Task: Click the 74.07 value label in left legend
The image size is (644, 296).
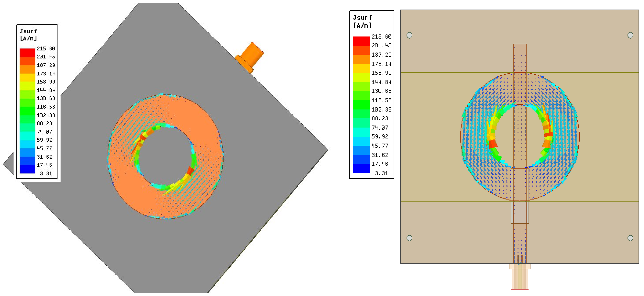Action: click(45, 132)
